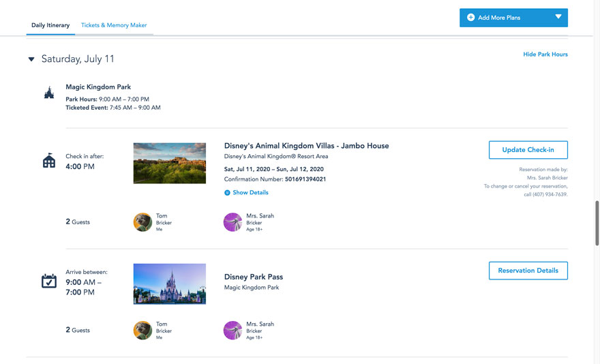The height and width of the screenshot is (364, 600).
Task: Click the plus icon on Add More Plans
Action: point(470,18)
